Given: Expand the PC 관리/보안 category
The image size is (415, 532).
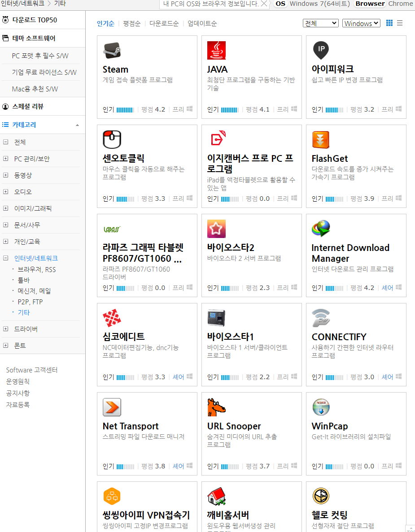Looking at the screenshot, I should 5,159.
